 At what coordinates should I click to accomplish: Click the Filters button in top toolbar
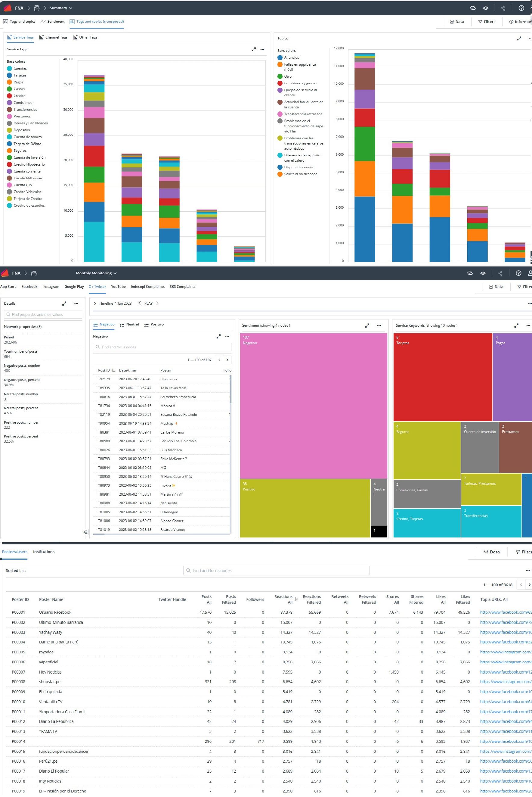(x=487, y=22)
